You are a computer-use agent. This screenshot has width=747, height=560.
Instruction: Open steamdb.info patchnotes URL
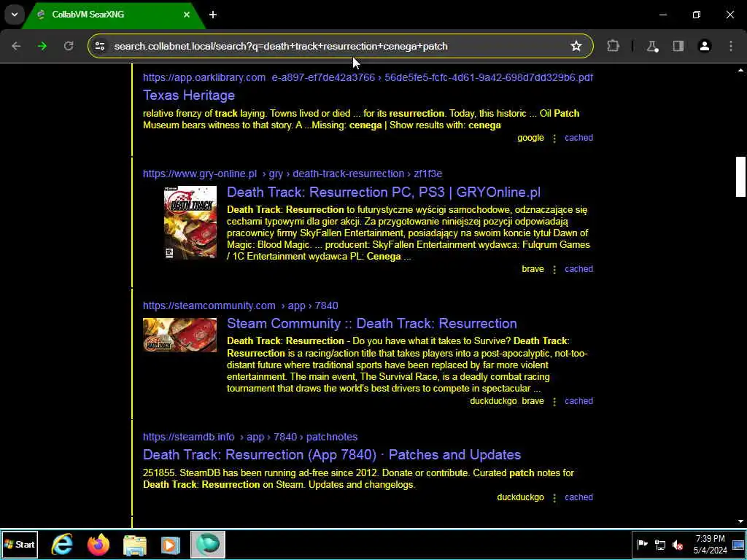click(x=250, y=437)
